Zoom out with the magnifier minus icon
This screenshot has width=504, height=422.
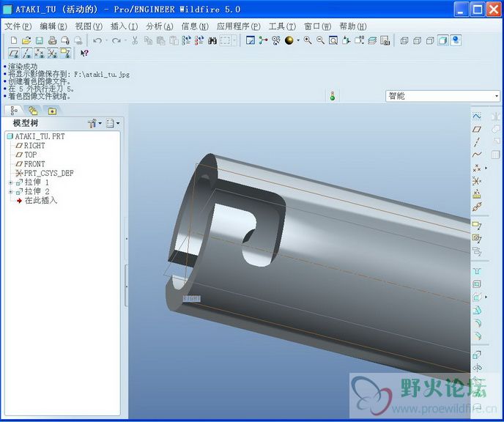pyautogui.click(x=320, y=40)
